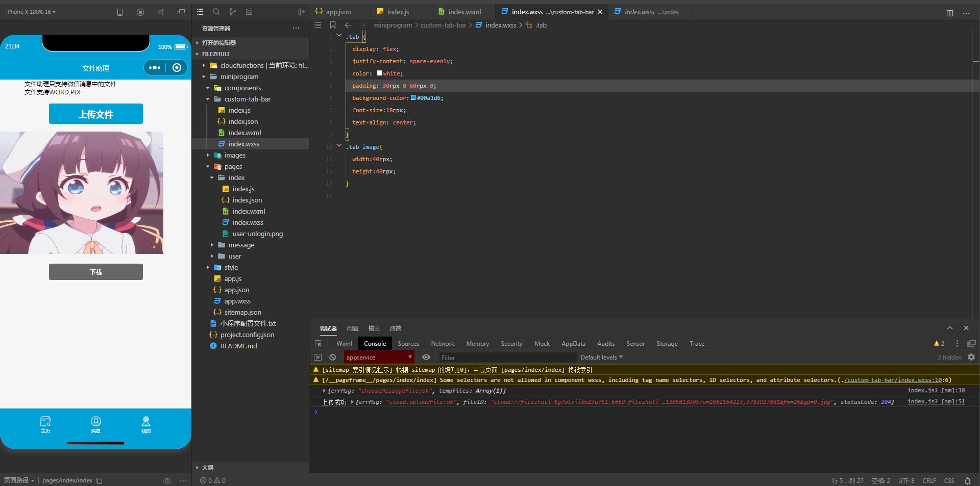Click the #00a1d6 background color swatch
This screenshot has width=980, height=486.
pyautogui.click(x=413, y=98)
